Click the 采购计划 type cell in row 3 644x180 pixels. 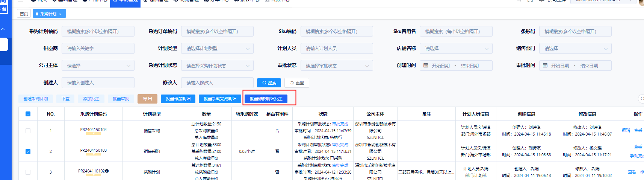[152, 172]
